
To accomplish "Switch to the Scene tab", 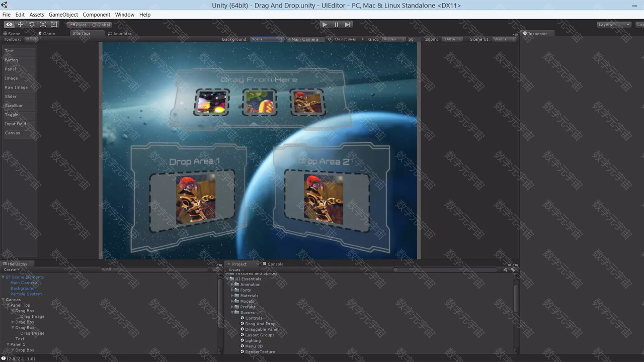I will coord(12,34).
